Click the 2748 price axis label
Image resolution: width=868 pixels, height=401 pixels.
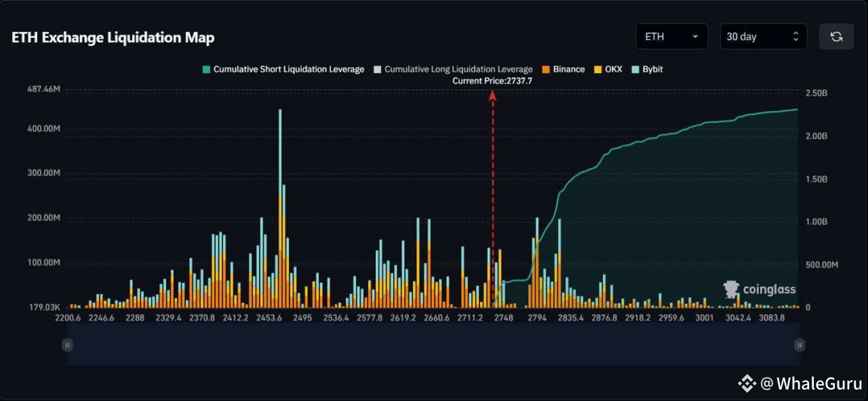[504, 318]
